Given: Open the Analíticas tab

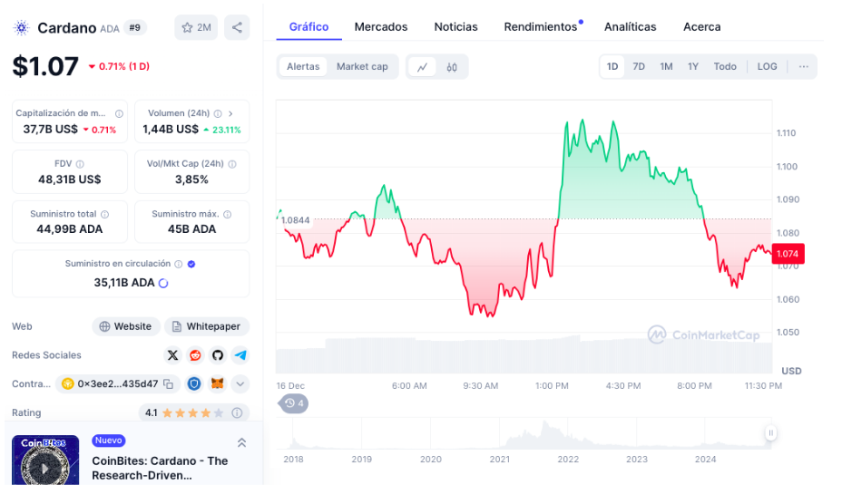Looking at the screenshot, I should pyautogui.click(x=630, y=27).
